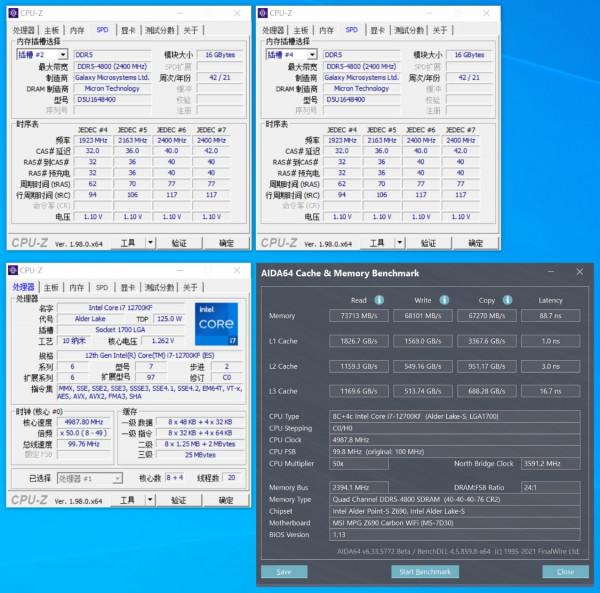Click 工具 button in slot #4 window
The height and width of the screenshot is (593, 600).
coord(377,243)
